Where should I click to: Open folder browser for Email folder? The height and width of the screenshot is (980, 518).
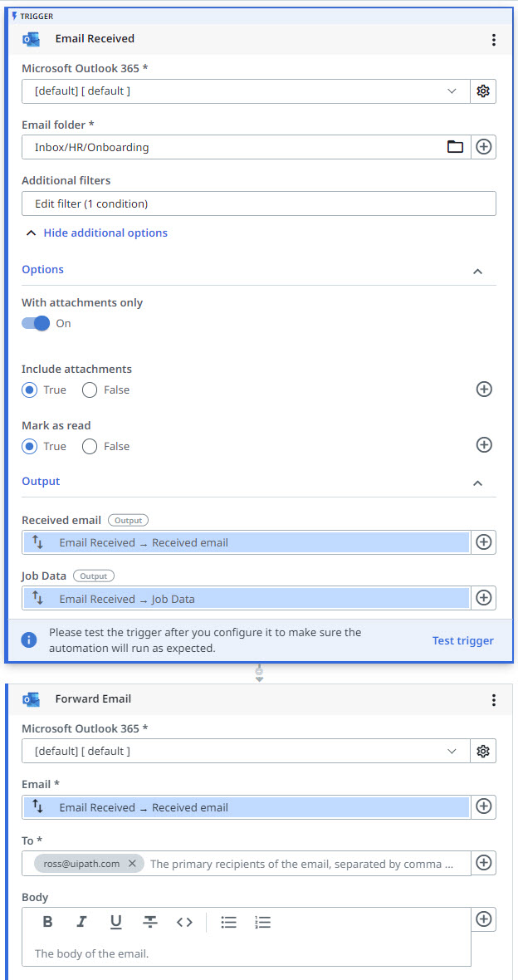[455, 147]
